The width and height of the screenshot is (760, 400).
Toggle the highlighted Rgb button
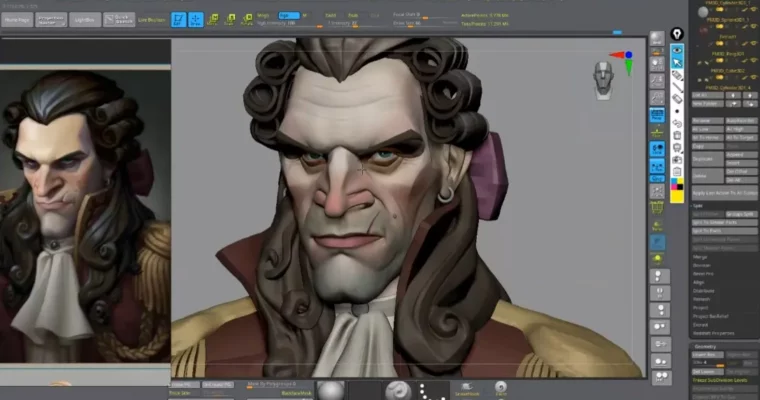289,16
